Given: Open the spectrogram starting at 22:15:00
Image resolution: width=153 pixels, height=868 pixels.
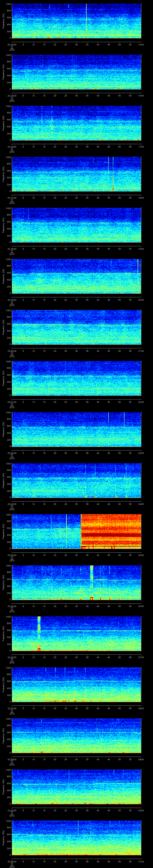Looking at the screenshot, I should coord(76,72).
